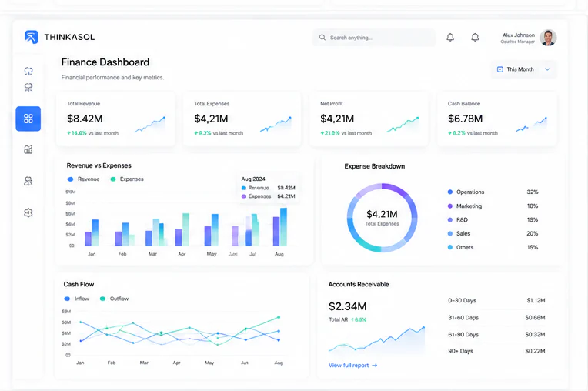Toggle the Inflow legend in Cash Flow
This screenshot has width=588, height=391.
[76, 299]
